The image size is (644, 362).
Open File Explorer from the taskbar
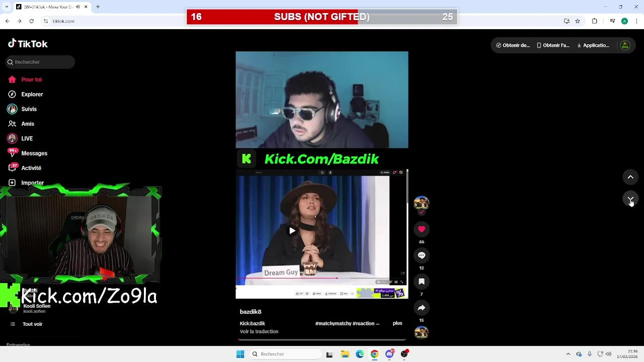pyautogui.click(x=345, y=354)
